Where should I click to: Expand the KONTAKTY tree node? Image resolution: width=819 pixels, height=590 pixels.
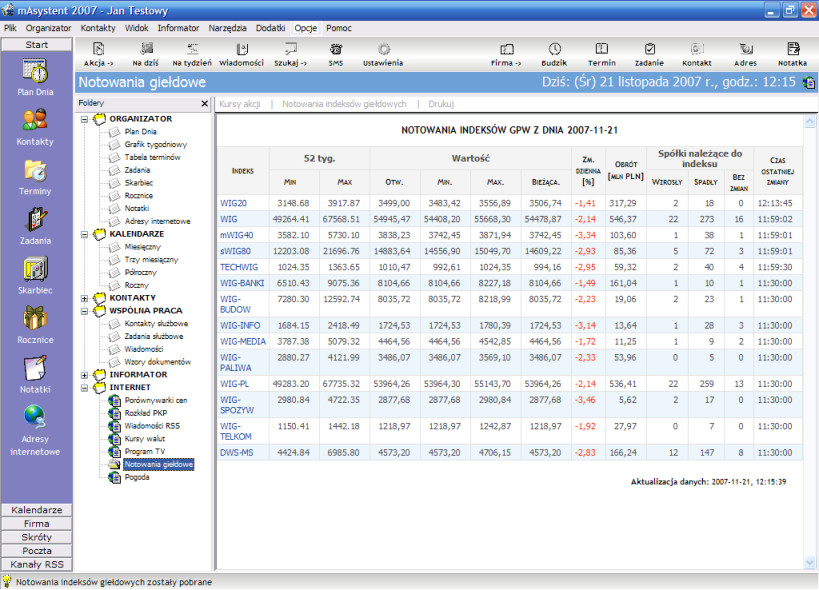click(84, 298)
